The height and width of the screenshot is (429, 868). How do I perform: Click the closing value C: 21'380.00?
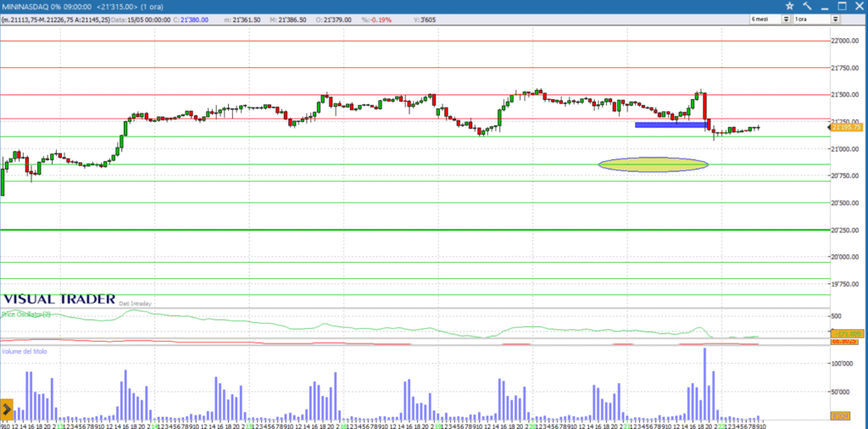tap(191, 20)
